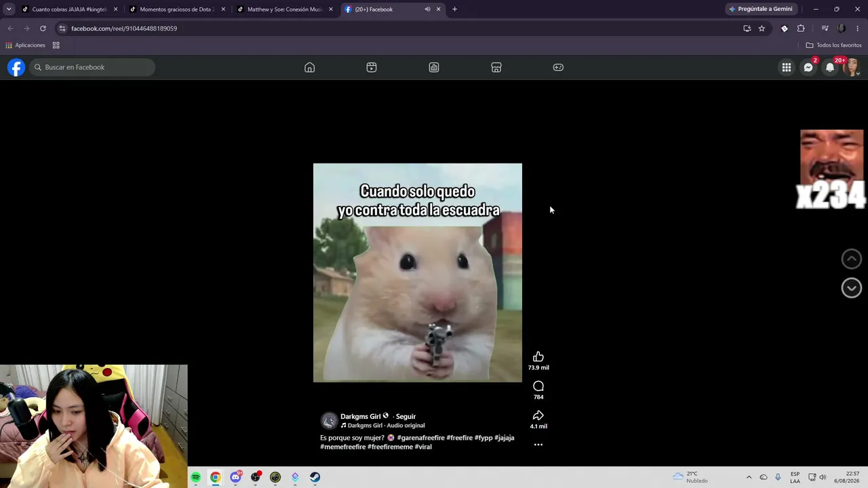
Task: Go to the next reel arrow
Action: coord(852,288)
